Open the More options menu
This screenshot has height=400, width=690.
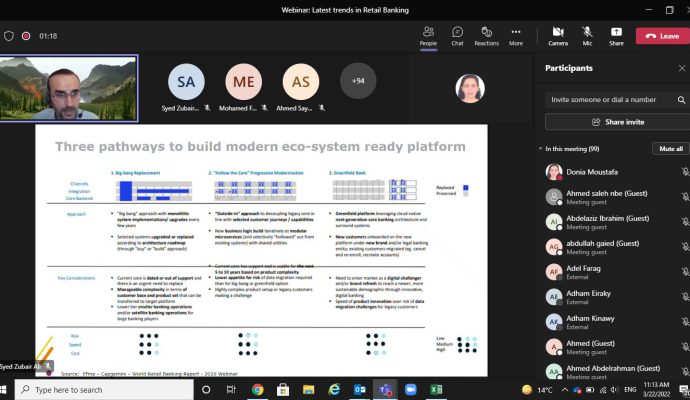tap(516, 36)
